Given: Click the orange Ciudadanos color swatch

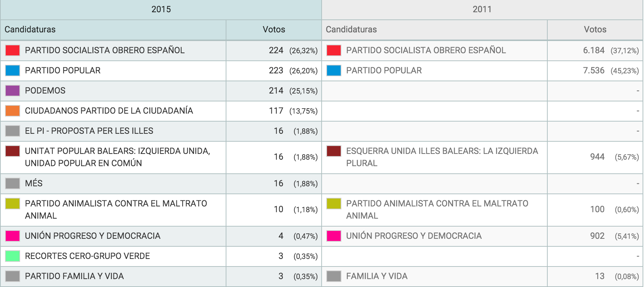Looking at the screenshot, I should click(13, 111).
